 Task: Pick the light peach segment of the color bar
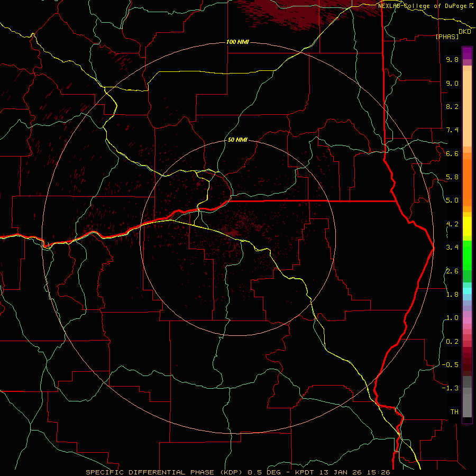pos(467,108)
